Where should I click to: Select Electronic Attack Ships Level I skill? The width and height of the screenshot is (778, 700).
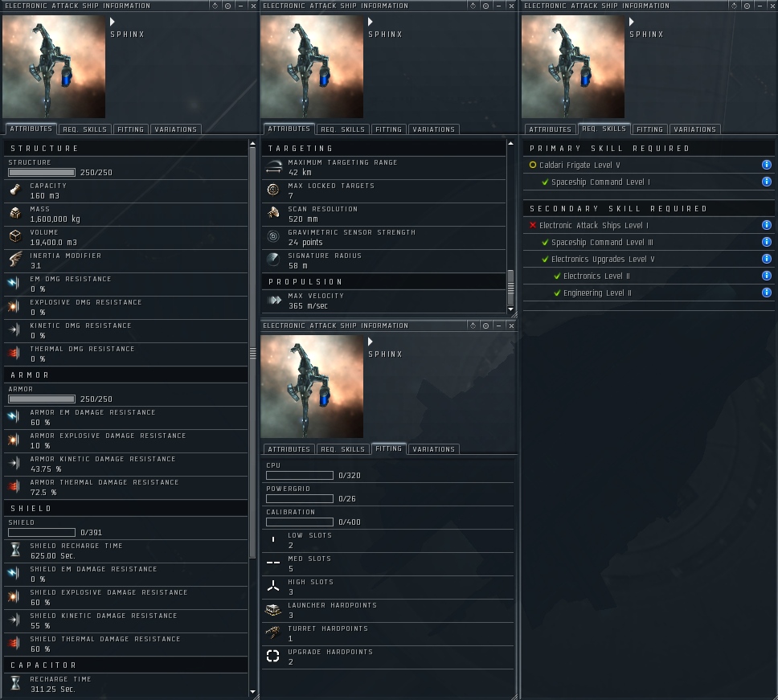(594, 226)
